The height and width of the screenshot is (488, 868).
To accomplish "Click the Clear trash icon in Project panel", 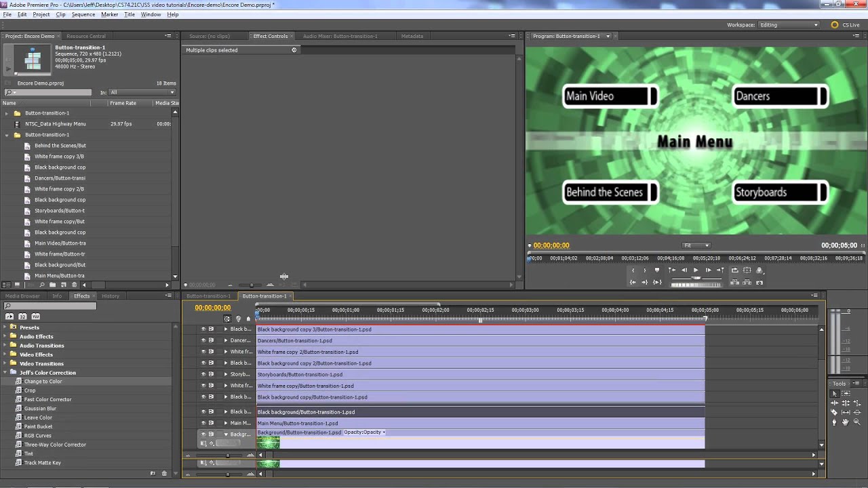I will pos(74,285).
